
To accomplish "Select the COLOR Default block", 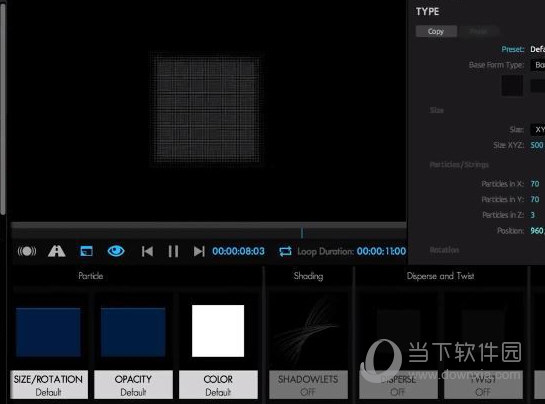I will click(218, 385).
